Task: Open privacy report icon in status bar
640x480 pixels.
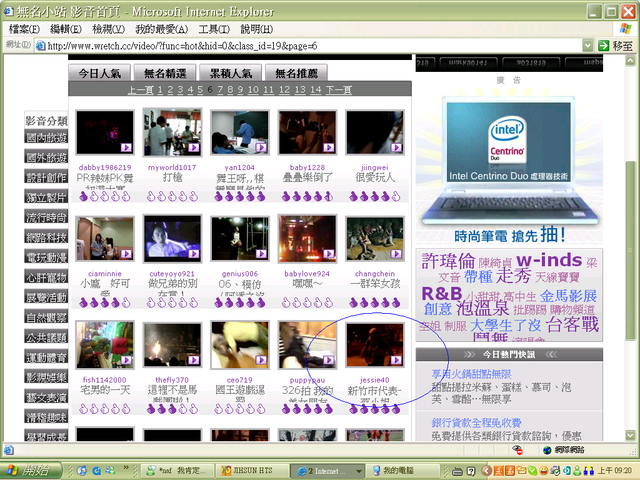Action: pos(518,450)
